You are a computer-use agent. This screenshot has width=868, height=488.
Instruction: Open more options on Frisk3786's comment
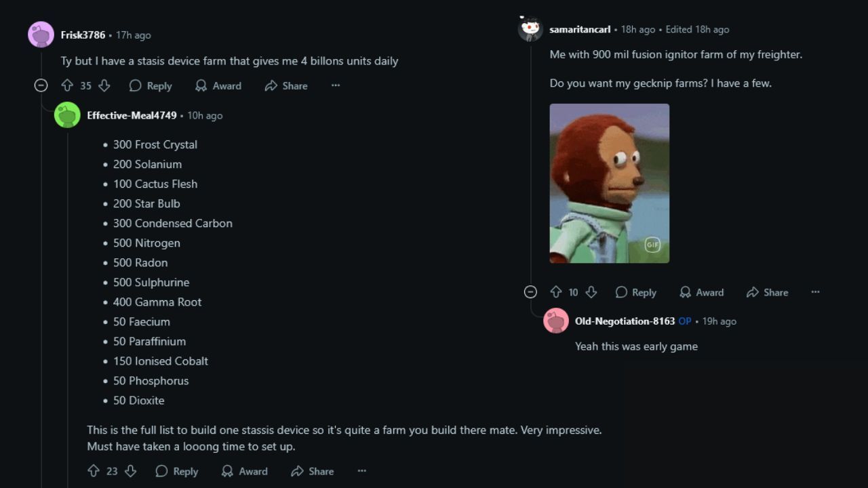[336, 85]
